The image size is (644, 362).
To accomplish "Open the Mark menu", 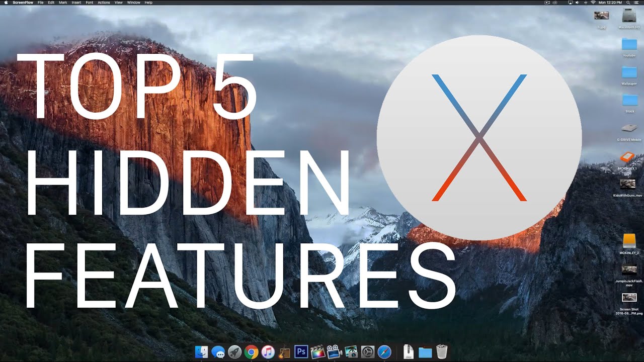I will (x=63, y=3).
